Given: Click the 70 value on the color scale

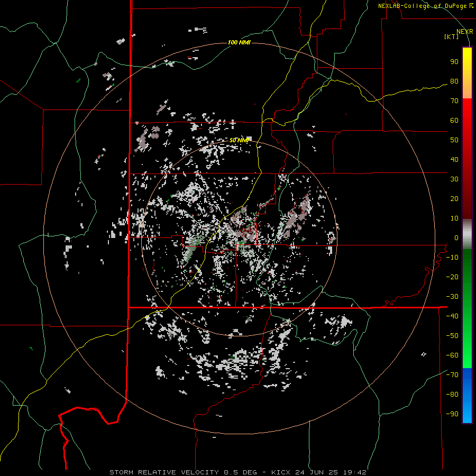Looking at the screenshot, I should [454, 101].
